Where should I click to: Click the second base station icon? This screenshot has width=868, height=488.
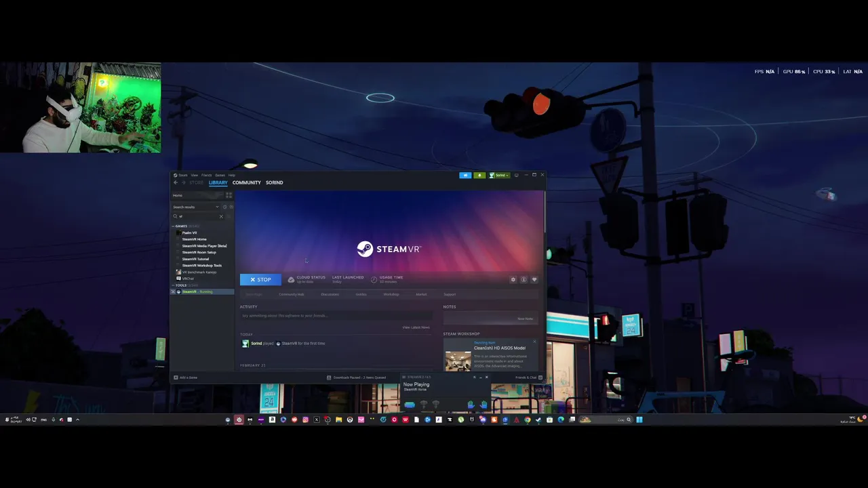coord(436,405)
